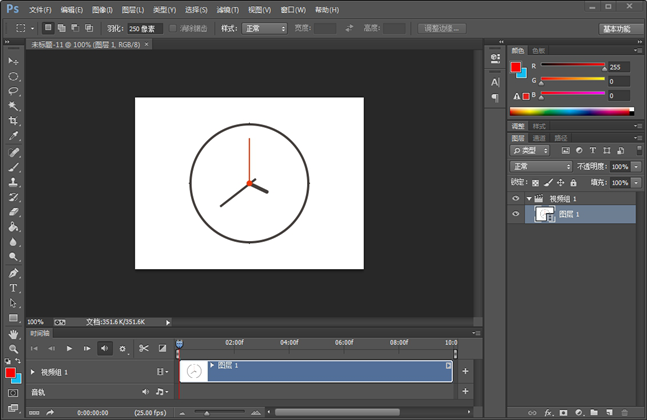Viewport: 647px width, 420px height.
Task: Toggle Quick Mask mode
Action: point(13,393)
